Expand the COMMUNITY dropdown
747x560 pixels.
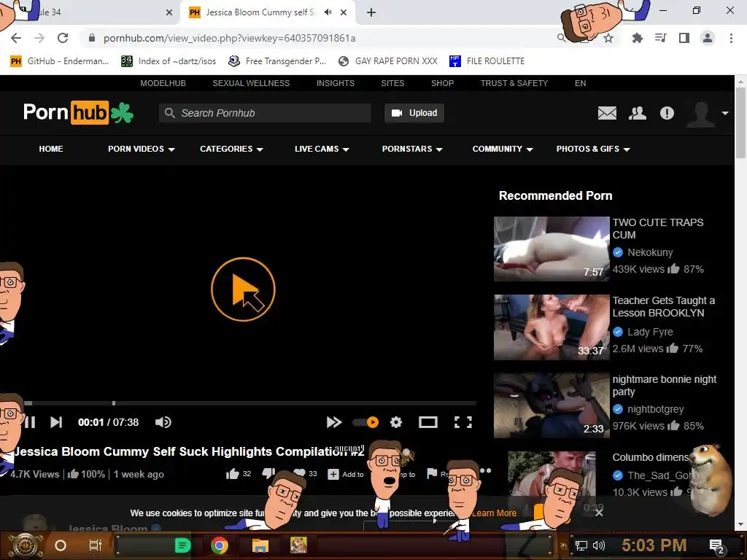(503, 149)
